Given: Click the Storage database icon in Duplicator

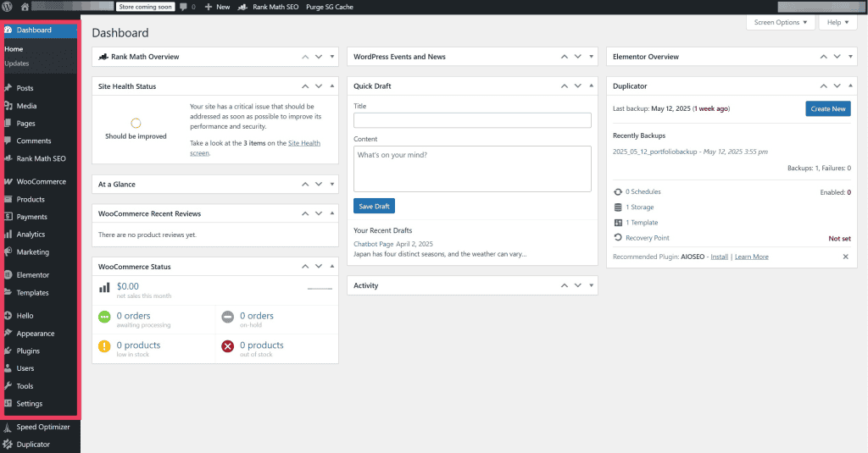Looking at the screenshot, I should (x=618, y=207).
